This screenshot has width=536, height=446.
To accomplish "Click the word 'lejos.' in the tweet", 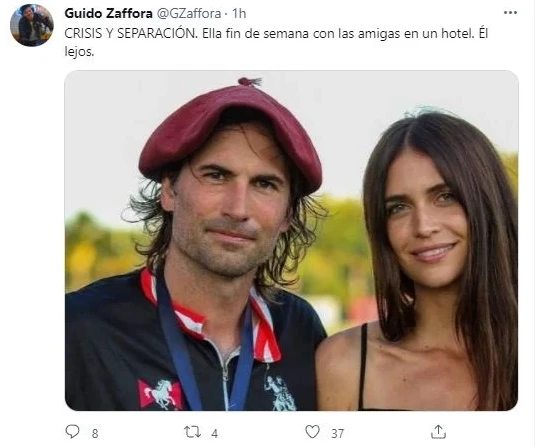I will (79, 52).
